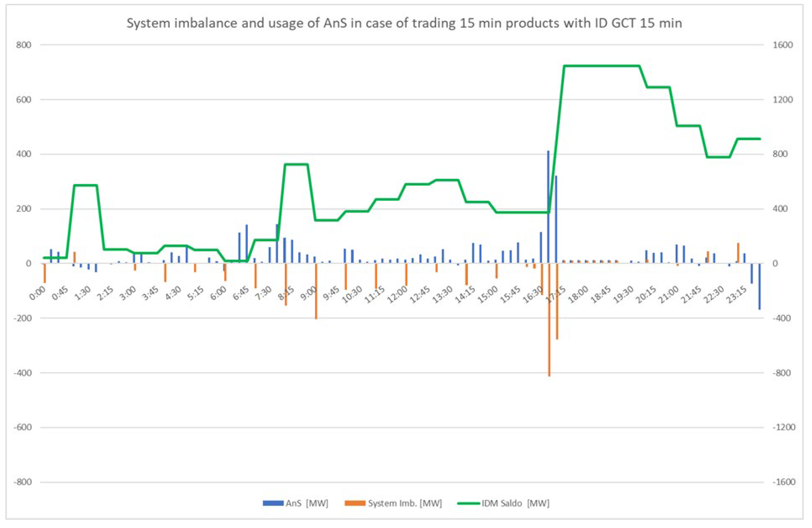Click the orange System Imb. legend swatch
The height and width of the screenshot is (528, 812).
tap(355, 503)
